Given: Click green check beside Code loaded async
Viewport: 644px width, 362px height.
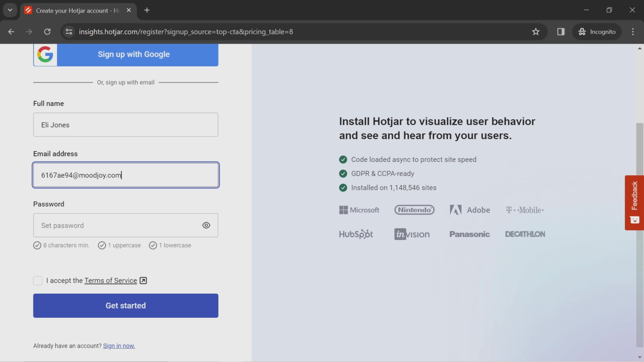Looking at the screenshot, I should tap(343, 160).
